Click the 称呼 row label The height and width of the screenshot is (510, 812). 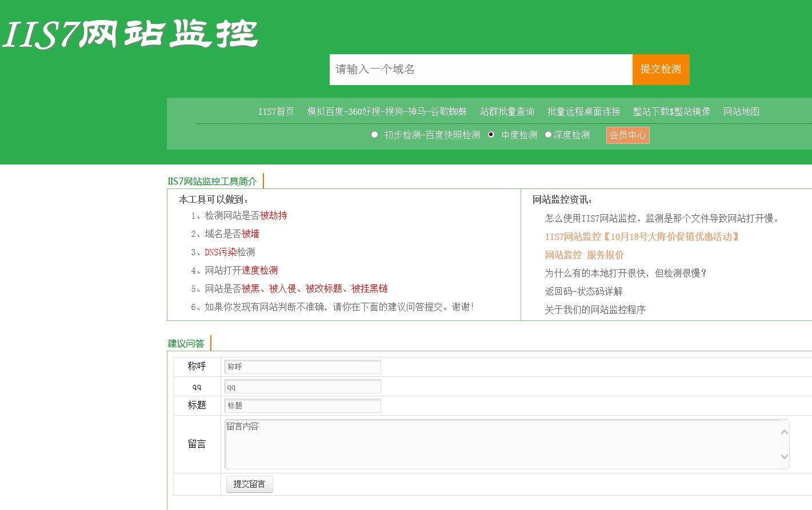(x=197, y=366)
